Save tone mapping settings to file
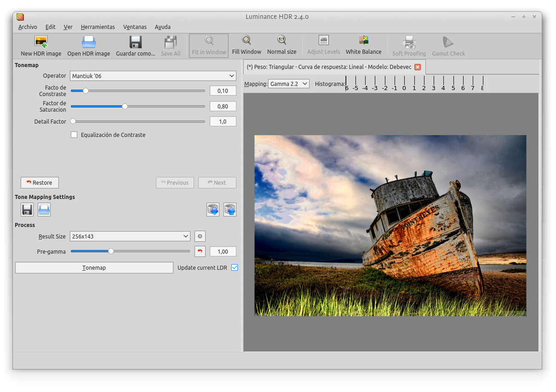Viewport: 556px width, 392px height. (x=27, y=210)
